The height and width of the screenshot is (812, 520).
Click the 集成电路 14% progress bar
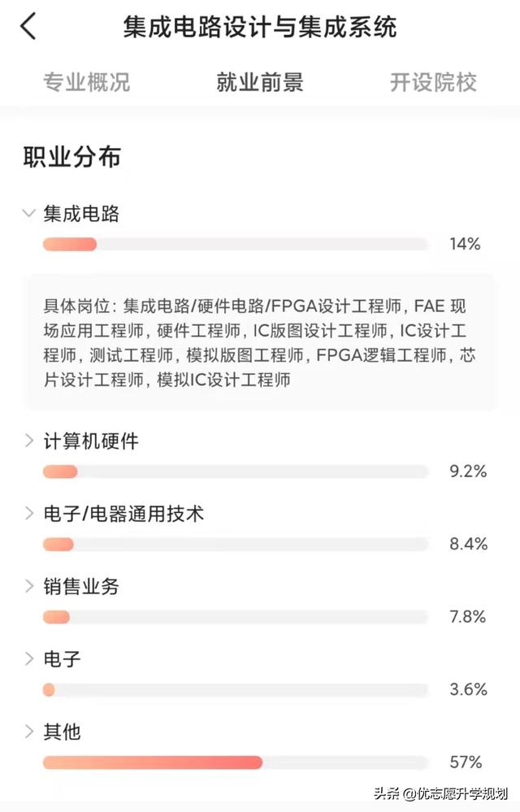click(x=236, y=245)
